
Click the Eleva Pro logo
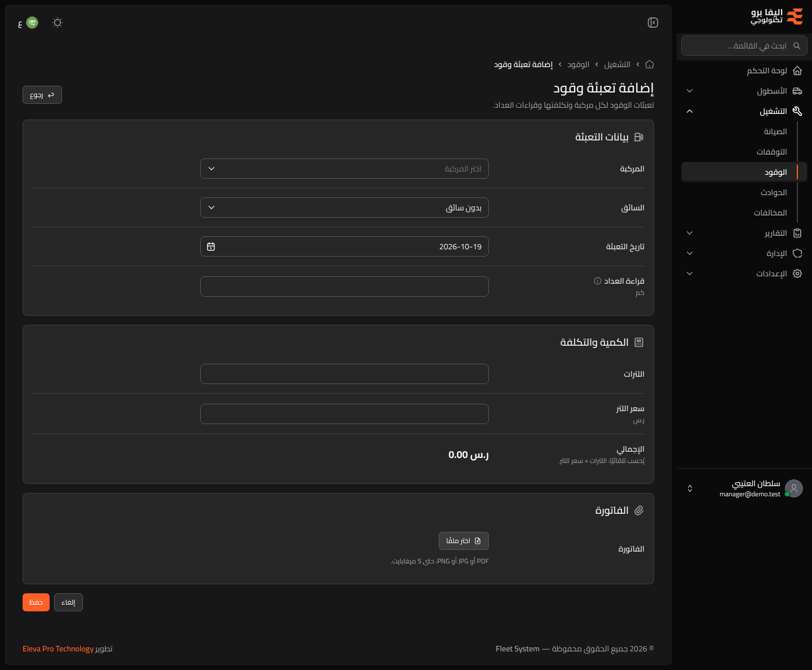coord(777,16)
